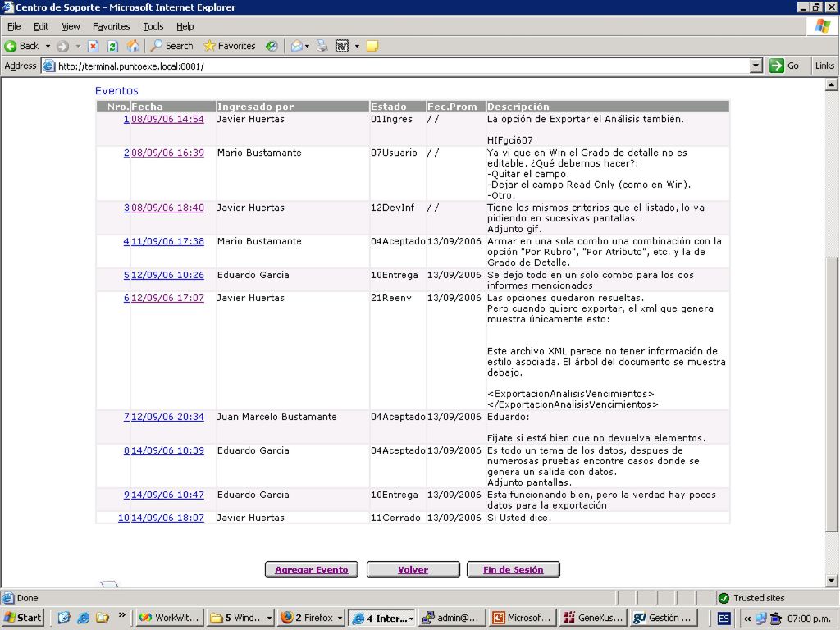Open the 14/09/06 10:47 event link
This screenshot has width=840, height=630.
pos(167,495)
